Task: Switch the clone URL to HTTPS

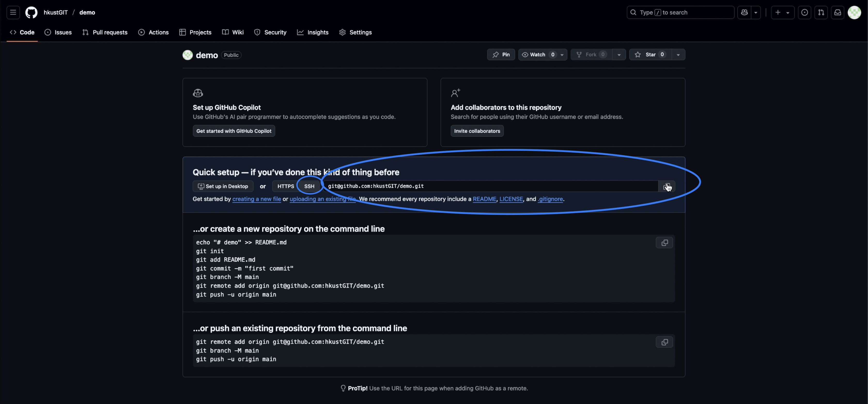Action: [285, 186]
